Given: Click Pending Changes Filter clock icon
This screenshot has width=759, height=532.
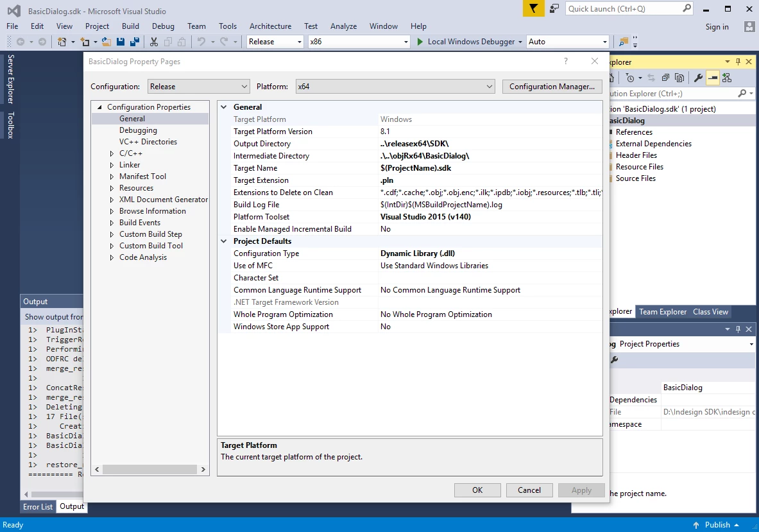Looking at the screenshot, I should pyautogui.click(x=630, y=78).
